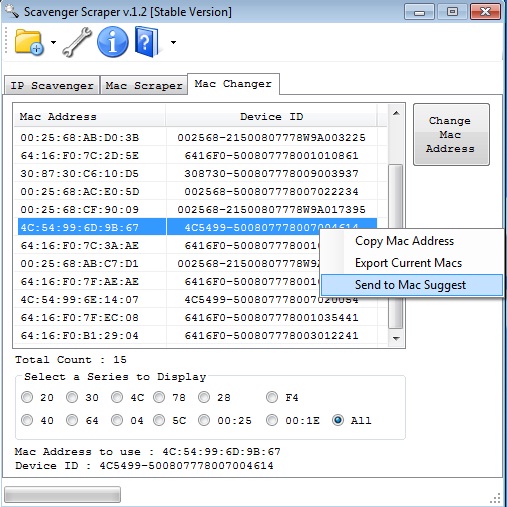Click the bottom Device ID 4C5499 line
This screenshot has width=507, height=507.
coord(144,466)
